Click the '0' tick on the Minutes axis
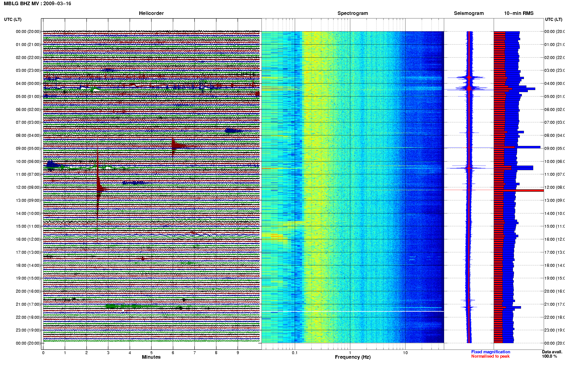Screen dimensions: 588x368 coord(43,353)
